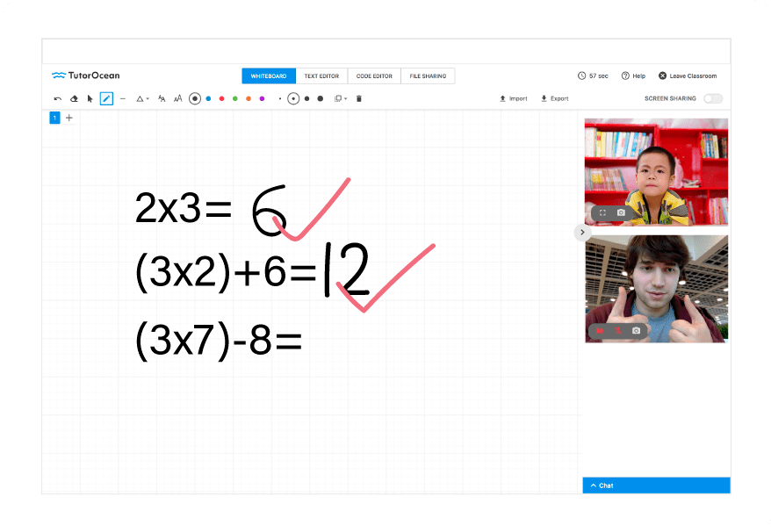Viewport: 771px width, 532px height.
Task: Select the largest stroke size dot
Action: 321,99
